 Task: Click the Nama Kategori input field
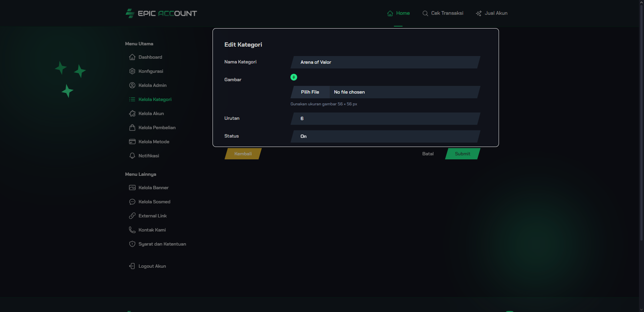click(x=385, y=62)
